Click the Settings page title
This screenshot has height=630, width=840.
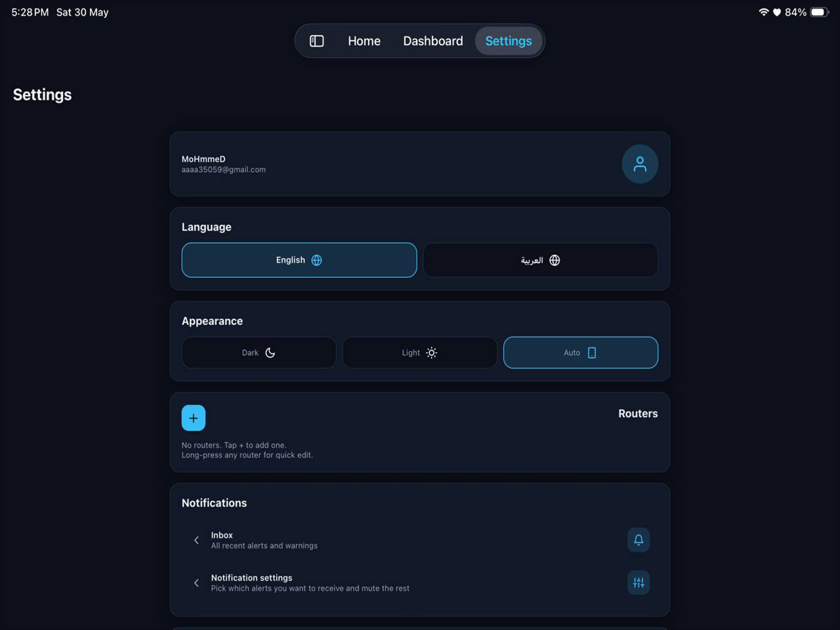click(42, 95)
